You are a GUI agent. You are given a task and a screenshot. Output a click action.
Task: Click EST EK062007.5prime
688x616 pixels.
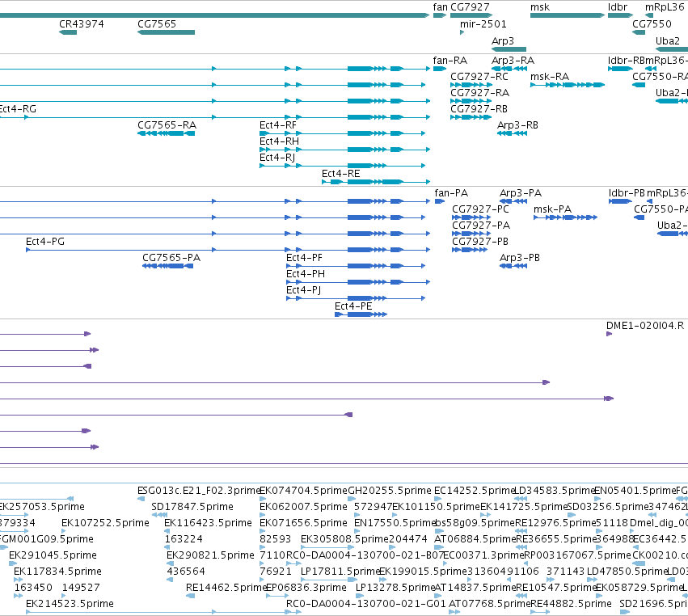click(x=303, y=506)
